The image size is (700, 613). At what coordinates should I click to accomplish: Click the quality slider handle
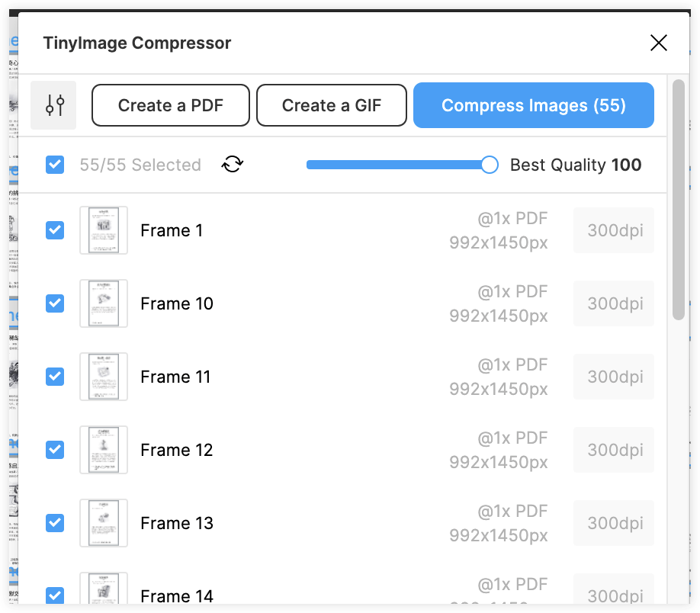coord(490,165)
